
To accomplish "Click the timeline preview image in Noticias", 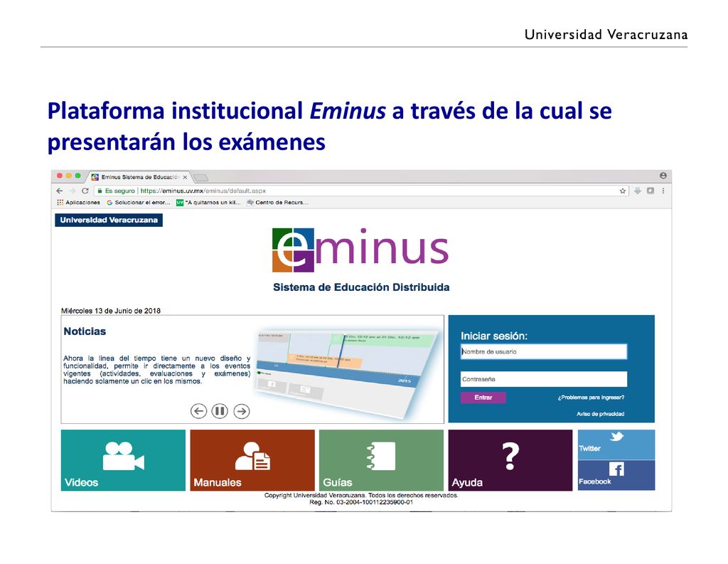I will pyautogui.click(x=347, y=373).
